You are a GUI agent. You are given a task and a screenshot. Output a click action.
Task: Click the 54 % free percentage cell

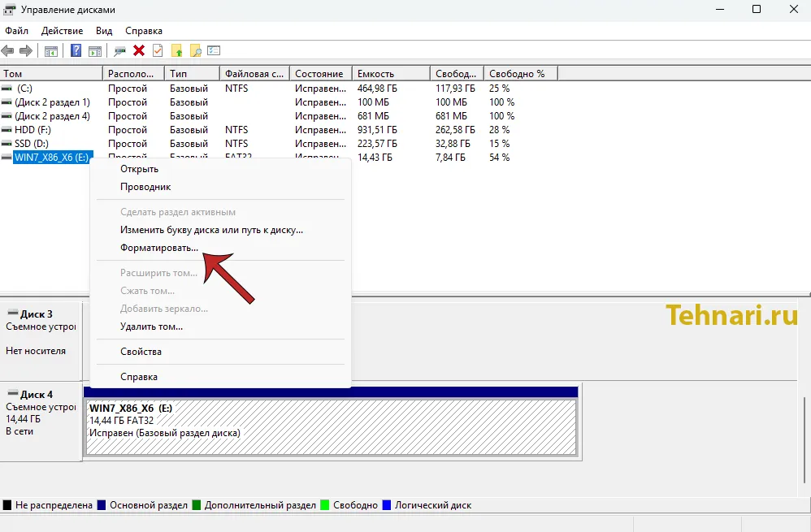499,158
